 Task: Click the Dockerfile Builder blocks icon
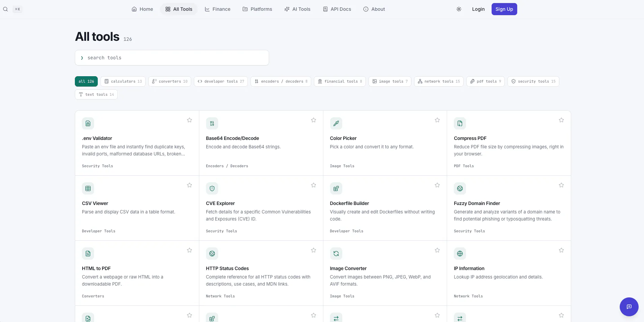[336, 188]
